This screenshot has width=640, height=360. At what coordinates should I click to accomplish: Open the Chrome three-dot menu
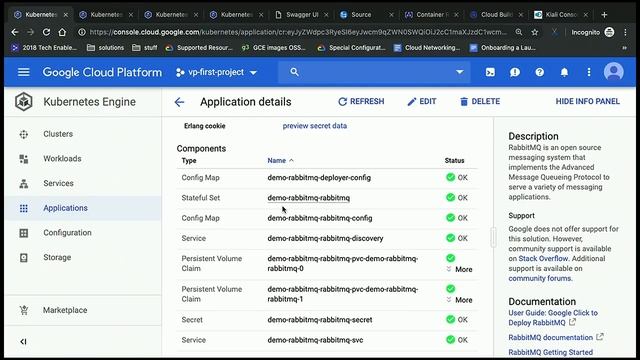click(625, 32)
